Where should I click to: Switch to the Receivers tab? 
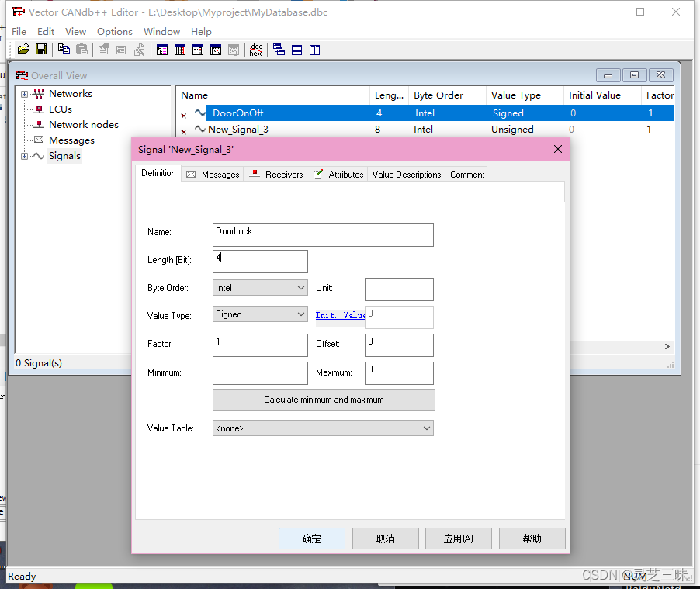[x=276, y=174]
